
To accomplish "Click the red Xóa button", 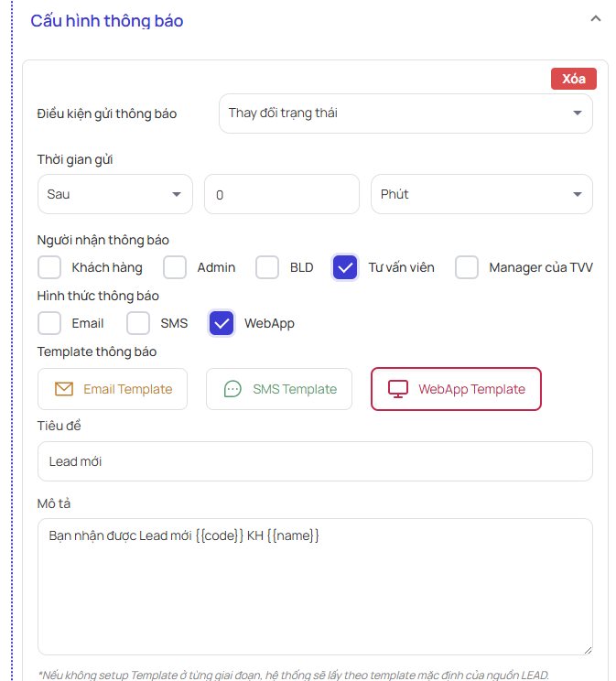I will pos(573,79).
